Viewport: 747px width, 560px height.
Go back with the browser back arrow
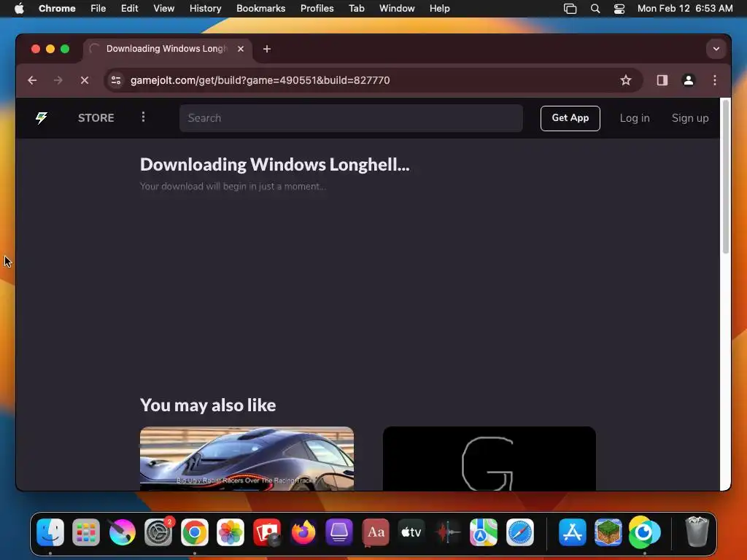pyautogui.click(x=32, y=80)
